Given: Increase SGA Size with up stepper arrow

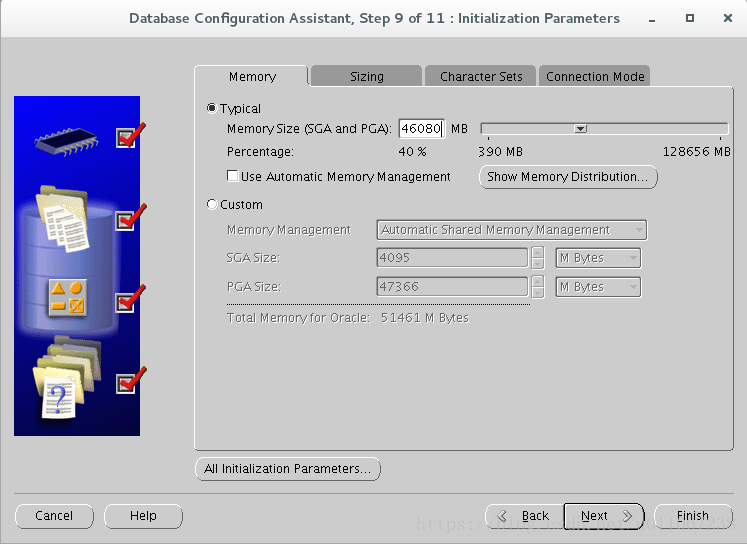Looking at the screenshot, I should point(538,252).
